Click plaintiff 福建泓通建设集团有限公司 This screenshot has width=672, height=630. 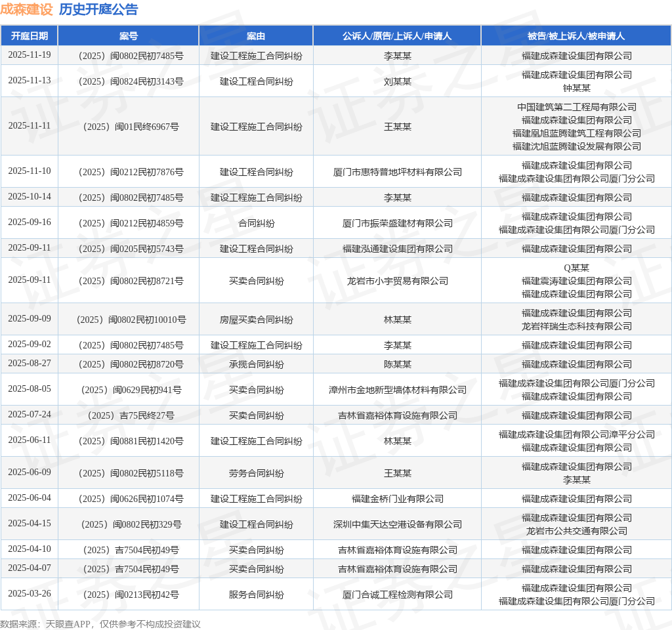397,249
